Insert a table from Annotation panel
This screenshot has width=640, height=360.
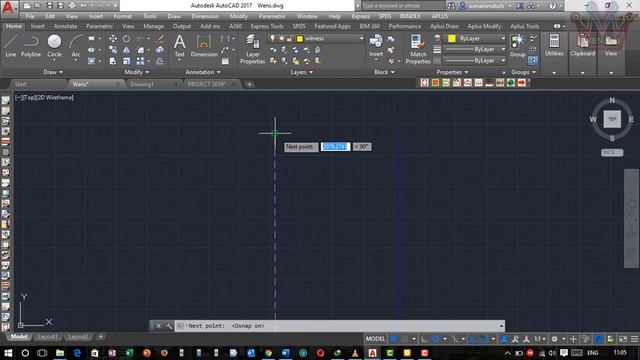coord(225,61)
